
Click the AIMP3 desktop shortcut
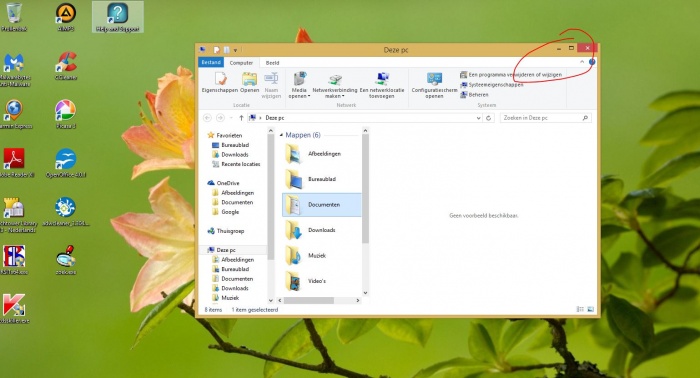(x=66, y=17)
